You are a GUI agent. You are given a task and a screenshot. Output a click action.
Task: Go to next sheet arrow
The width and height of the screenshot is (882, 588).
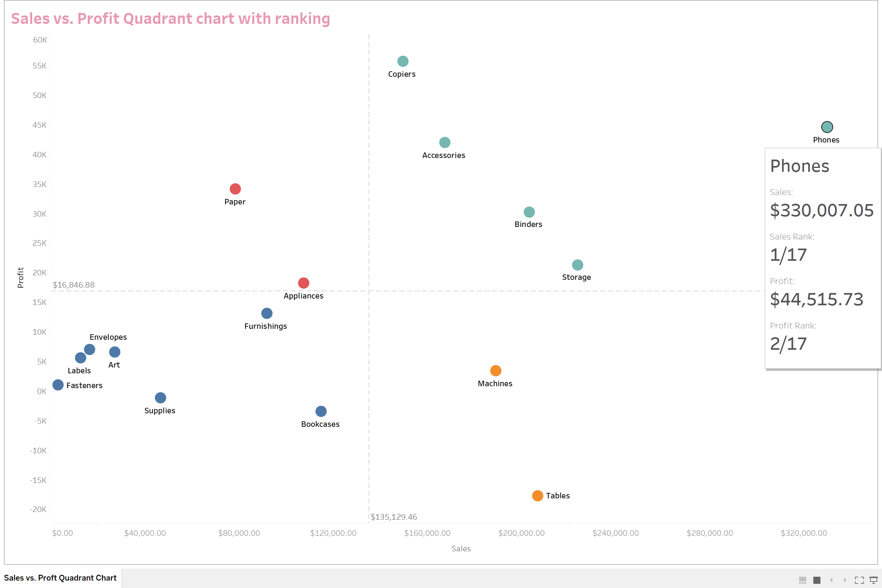pyautogui.click(x=845, y=580)
